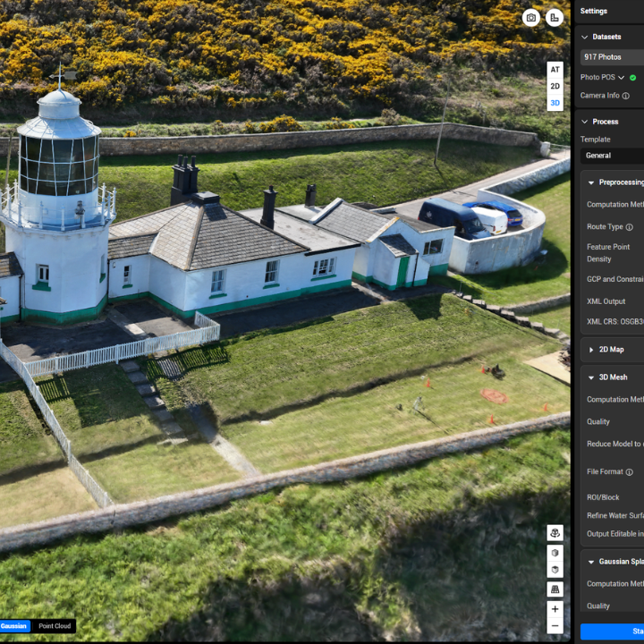Expand the Photo POS dropdown arrow
Image resolution: width=644 pixels, height=644 pixels.
click(621, 78)
